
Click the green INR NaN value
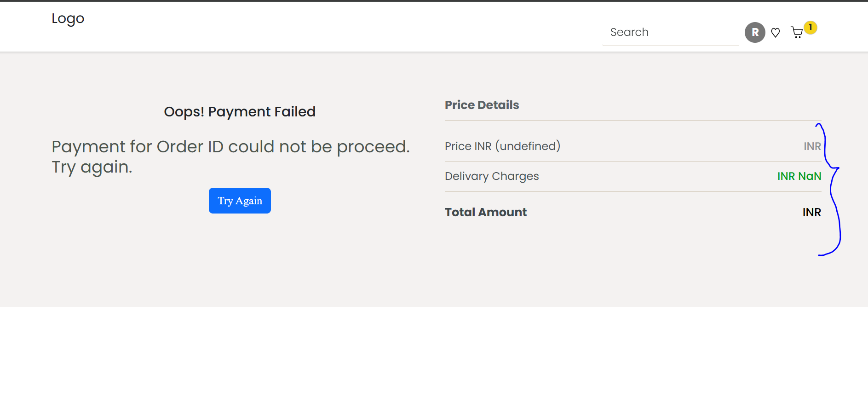(x=799, y=176)
